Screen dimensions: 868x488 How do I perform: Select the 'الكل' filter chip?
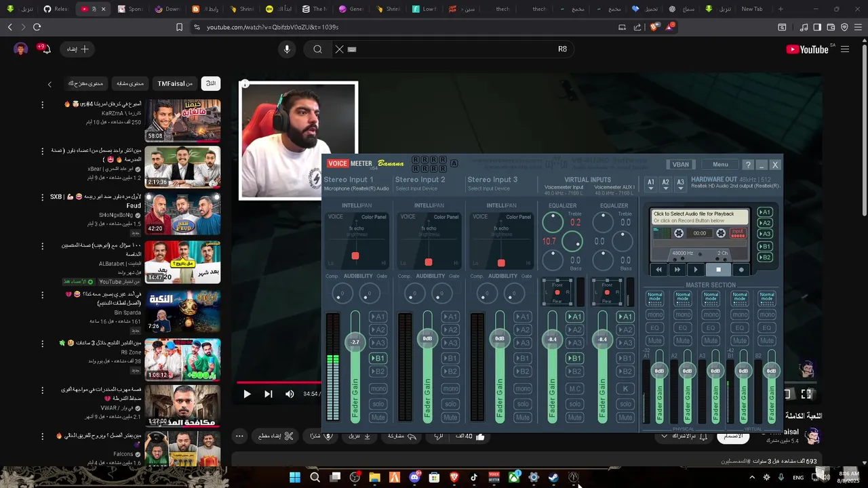tap(211, 83)
